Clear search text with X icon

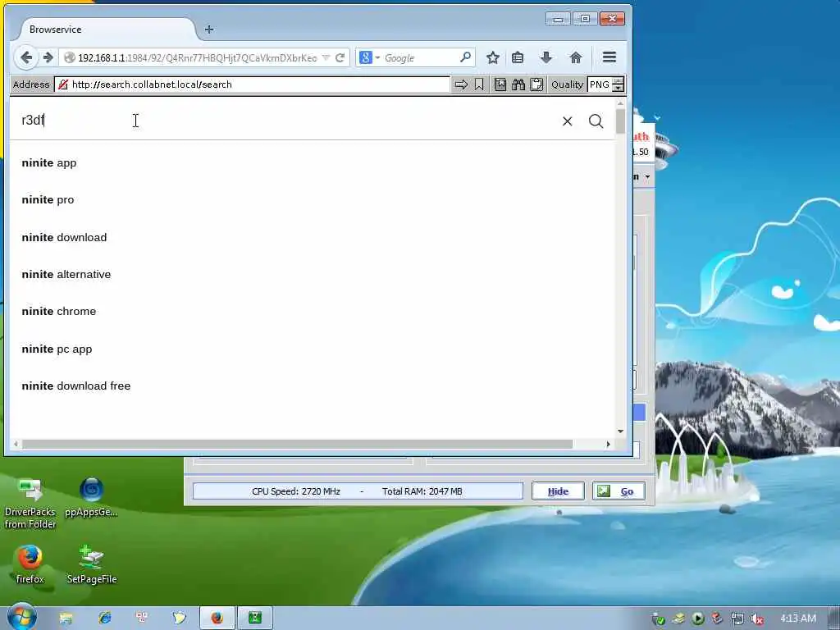(568, 121)
